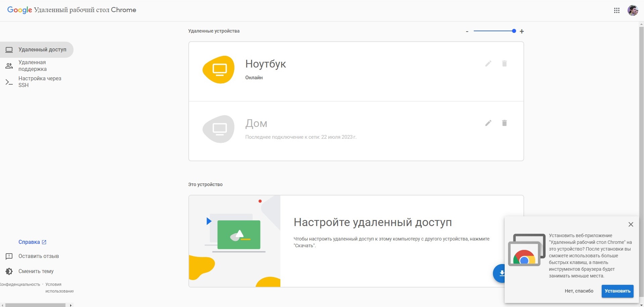Click the last connection date of Дом

(x=301, y=137)
